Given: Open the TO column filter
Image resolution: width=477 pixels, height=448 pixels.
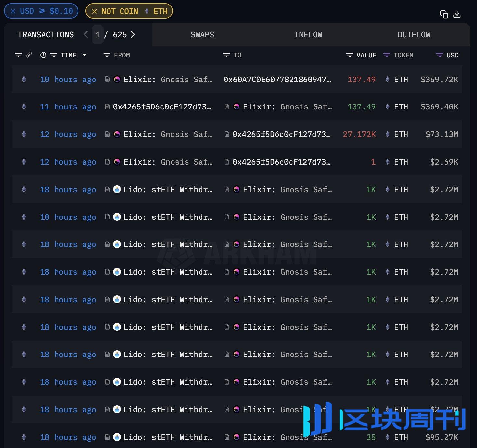Looking at the screenshot, I should pyautogui.click(x=226, y=55).
